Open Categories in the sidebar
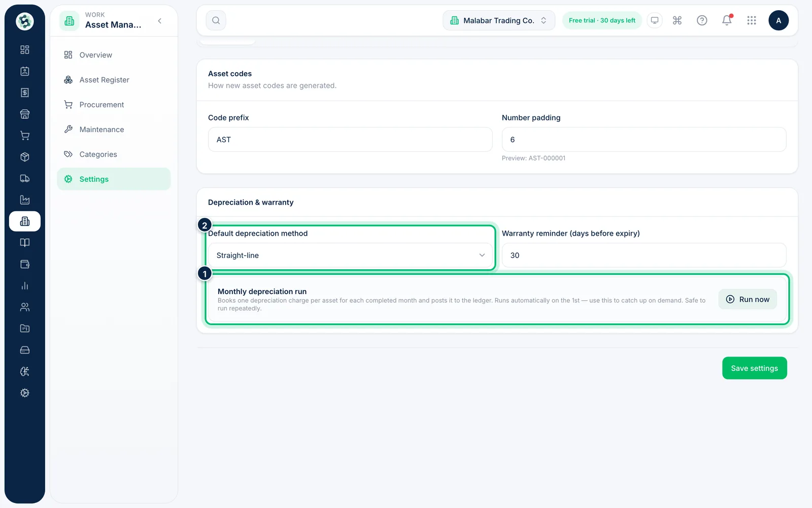This screenshot has height=508, width=812. point(114,154)
